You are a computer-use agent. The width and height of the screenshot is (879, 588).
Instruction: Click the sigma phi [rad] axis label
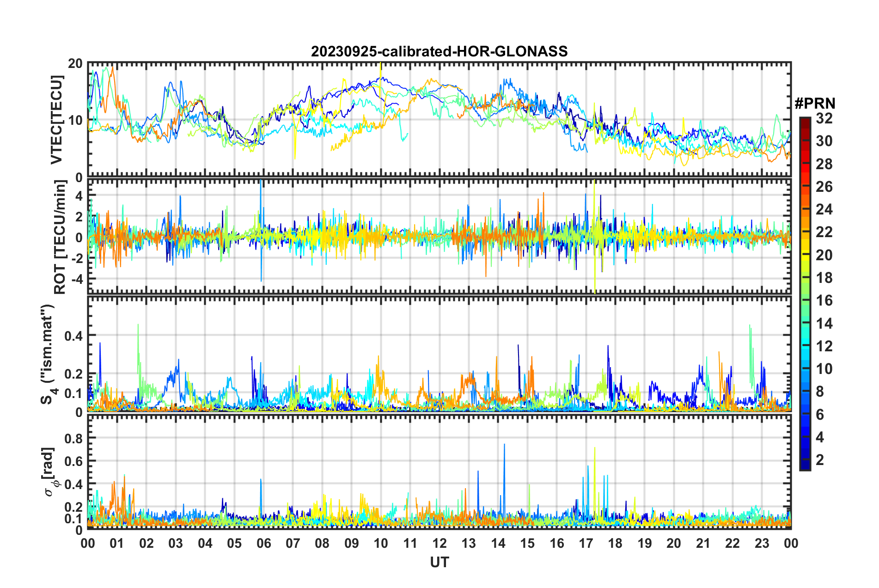click(x=49, y=472)
